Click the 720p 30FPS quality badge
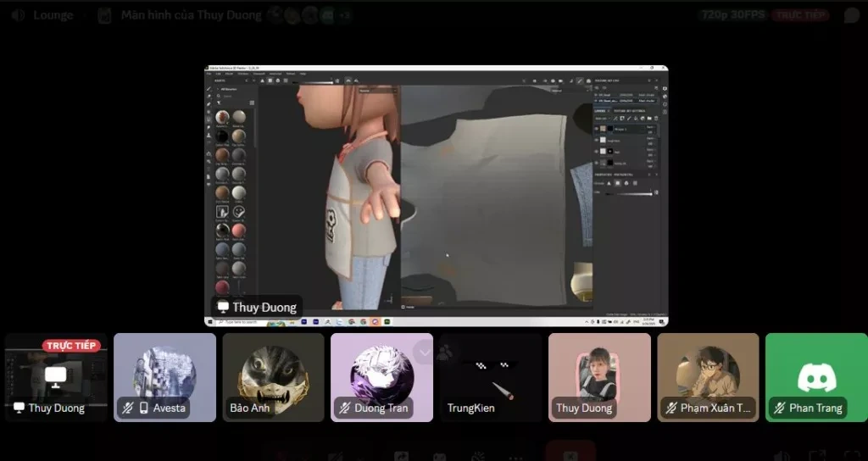The height and width of the screenshot is (461, 868). tap(733, 15)
